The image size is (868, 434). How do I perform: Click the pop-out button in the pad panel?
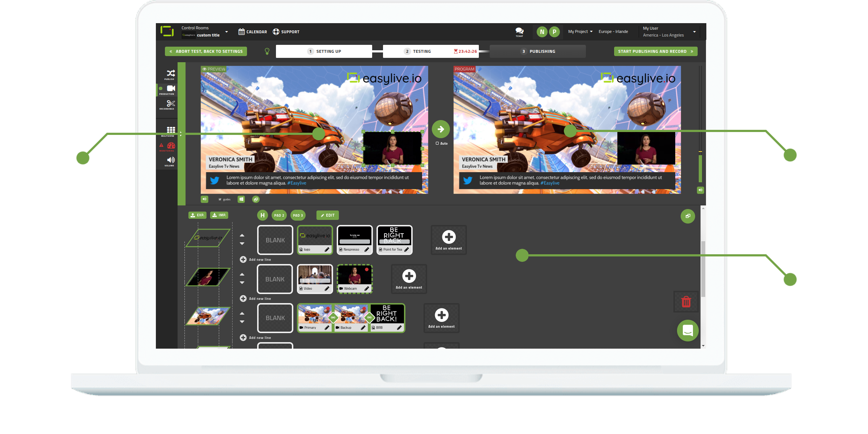point(688,216)
